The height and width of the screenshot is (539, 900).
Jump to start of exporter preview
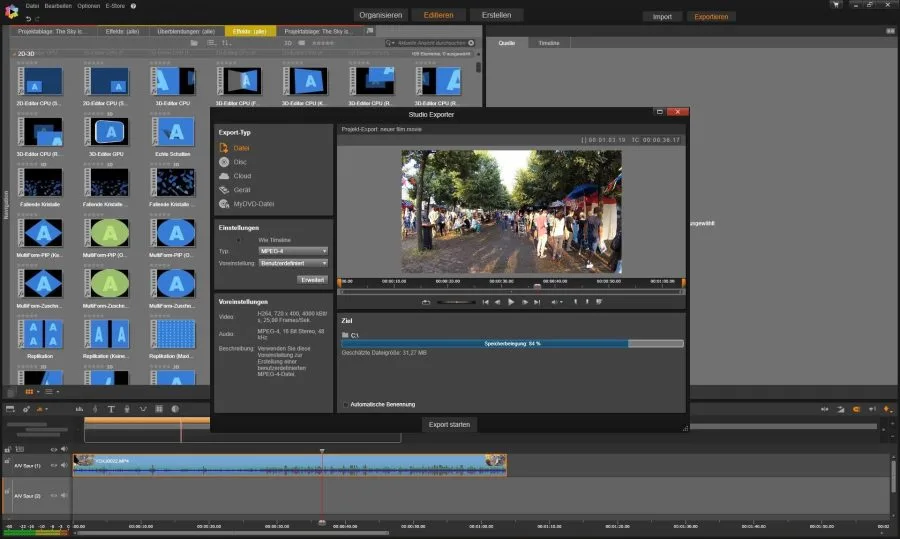[486, 302]
